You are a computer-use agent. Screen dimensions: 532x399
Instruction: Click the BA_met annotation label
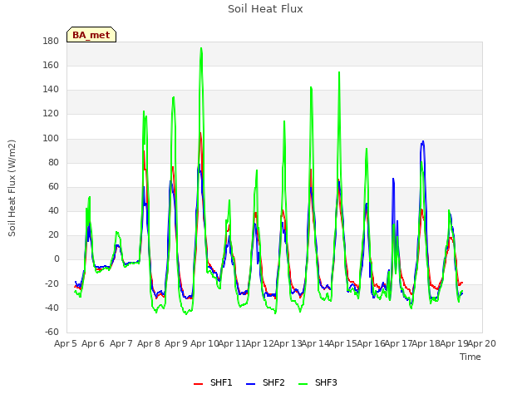[x=91, y=35]
